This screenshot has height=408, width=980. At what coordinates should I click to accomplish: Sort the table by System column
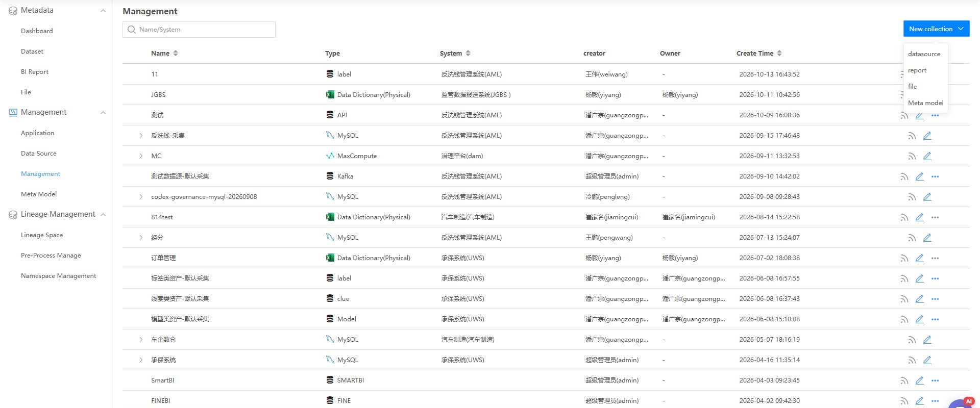pos(468,53)
